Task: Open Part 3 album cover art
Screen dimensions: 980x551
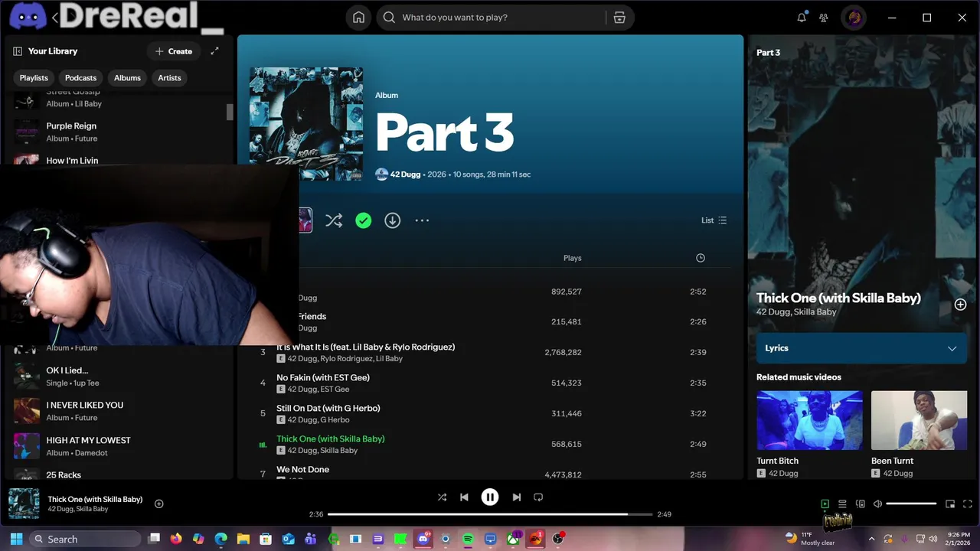Action: [x=306, y=124]
